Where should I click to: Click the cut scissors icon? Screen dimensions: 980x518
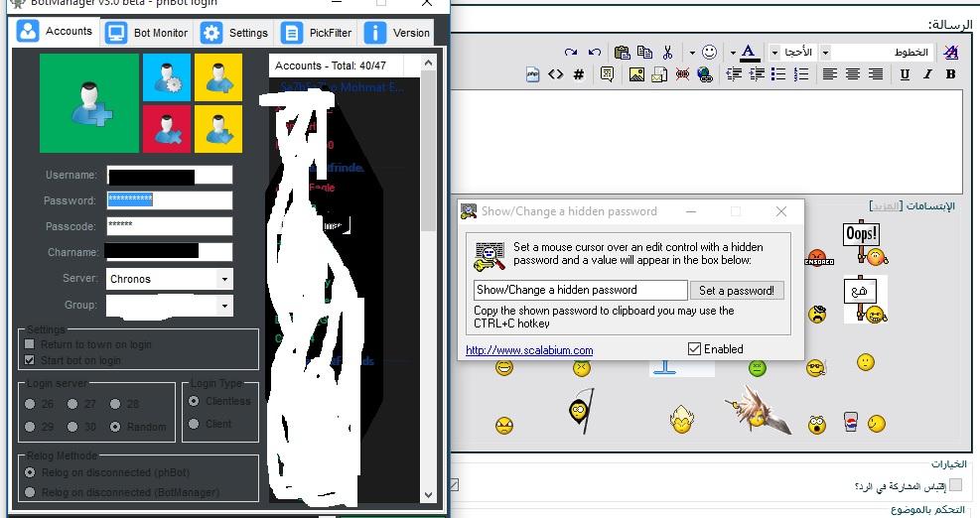click(667, 52)
